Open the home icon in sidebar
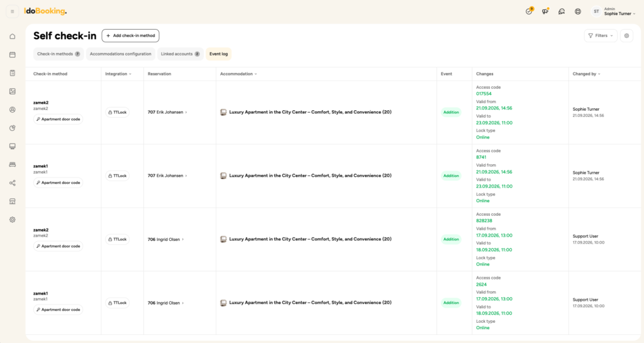This screenshot has height=343, width=644. point(13,37)
